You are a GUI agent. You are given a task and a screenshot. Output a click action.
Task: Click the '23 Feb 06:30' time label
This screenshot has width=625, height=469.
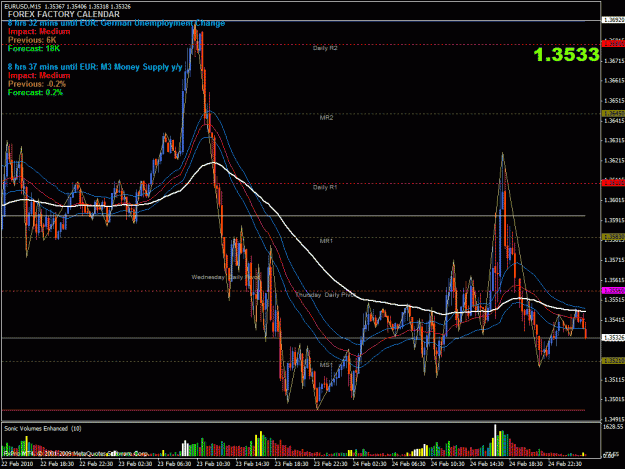pos(174,464)
